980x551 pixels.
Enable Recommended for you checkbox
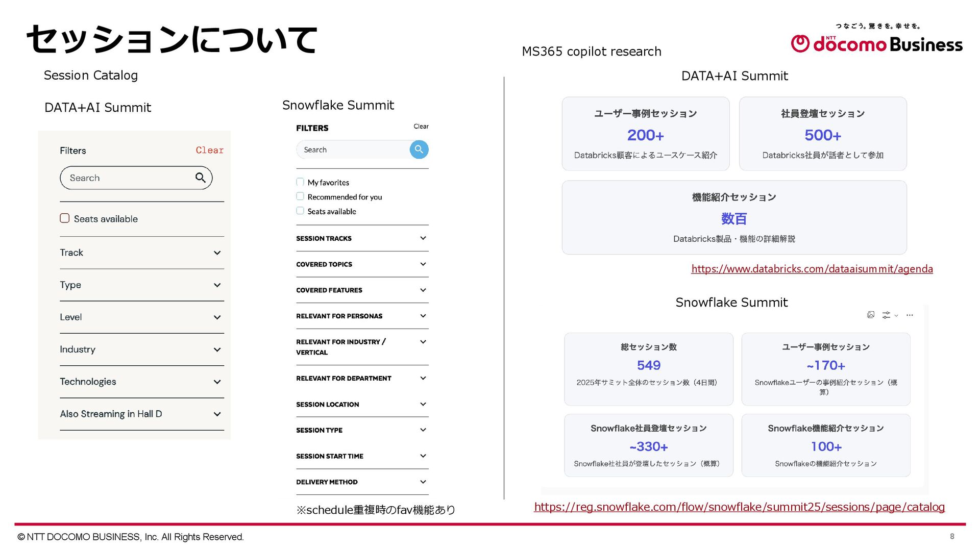pos(300,196)
